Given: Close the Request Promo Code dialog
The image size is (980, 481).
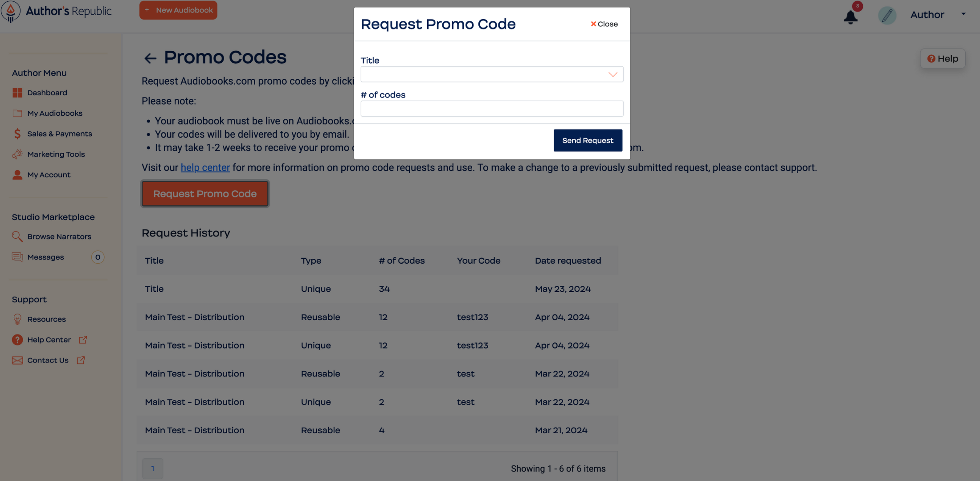Looking at the screenshot, I should tap(604, 24).
